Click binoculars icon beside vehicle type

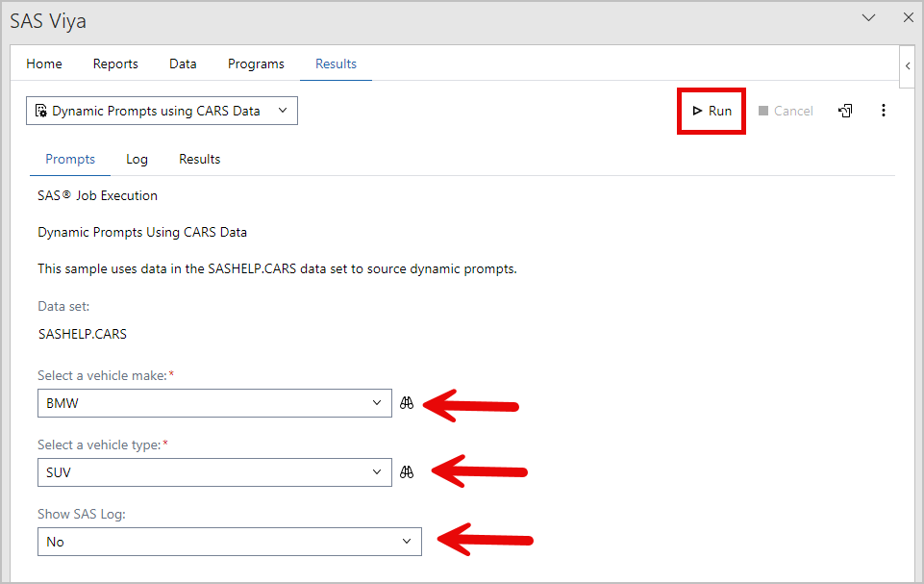407,472
